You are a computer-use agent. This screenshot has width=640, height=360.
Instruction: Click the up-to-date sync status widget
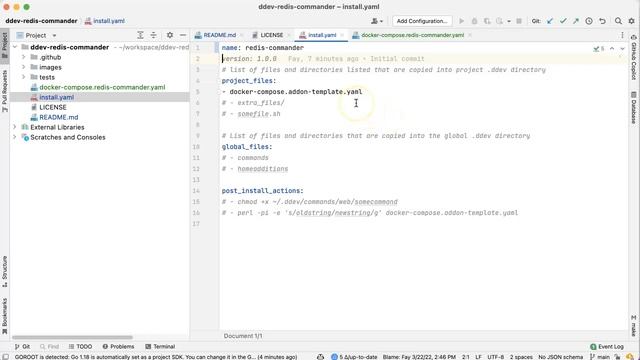pyautogui.click(x=354, y=357)
